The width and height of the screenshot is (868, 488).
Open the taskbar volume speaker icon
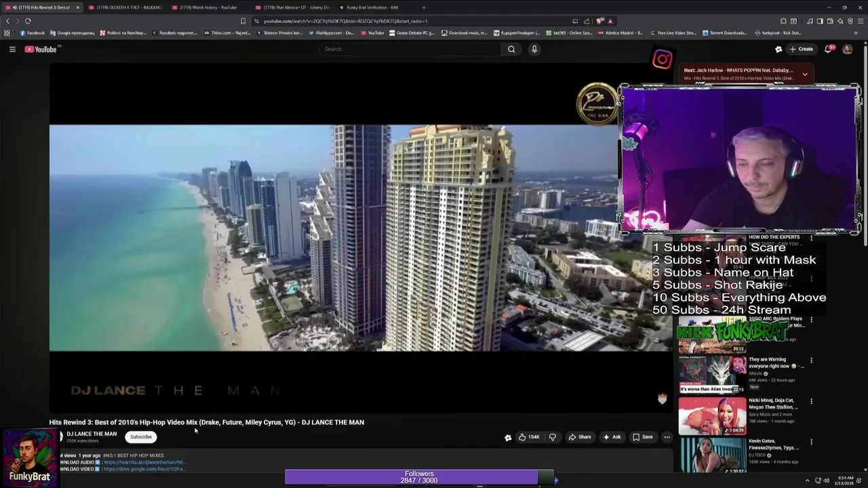point(826,481)
